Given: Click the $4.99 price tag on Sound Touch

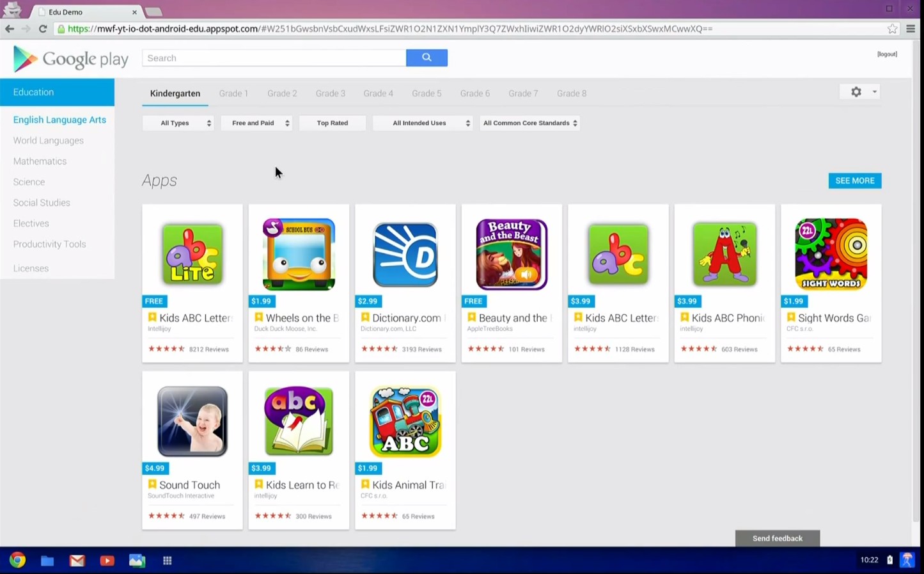Looking at the screenshot, I should point(155,468).
